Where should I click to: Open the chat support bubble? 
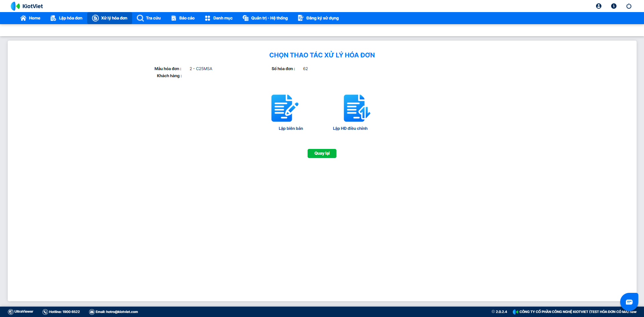point(629,302)
